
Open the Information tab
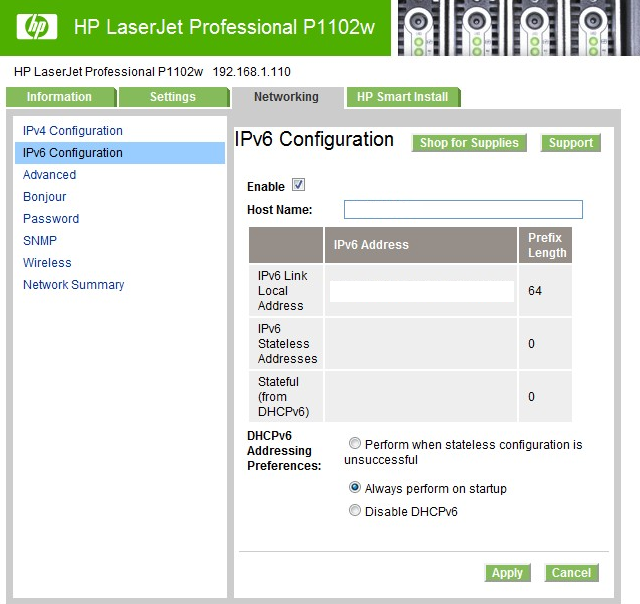point(61,97)
